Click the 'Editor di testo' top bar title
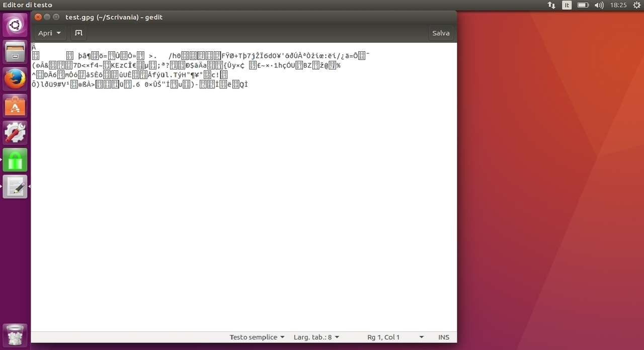The height and width of the screenshot is (350, 644). [x=28, y=5]
